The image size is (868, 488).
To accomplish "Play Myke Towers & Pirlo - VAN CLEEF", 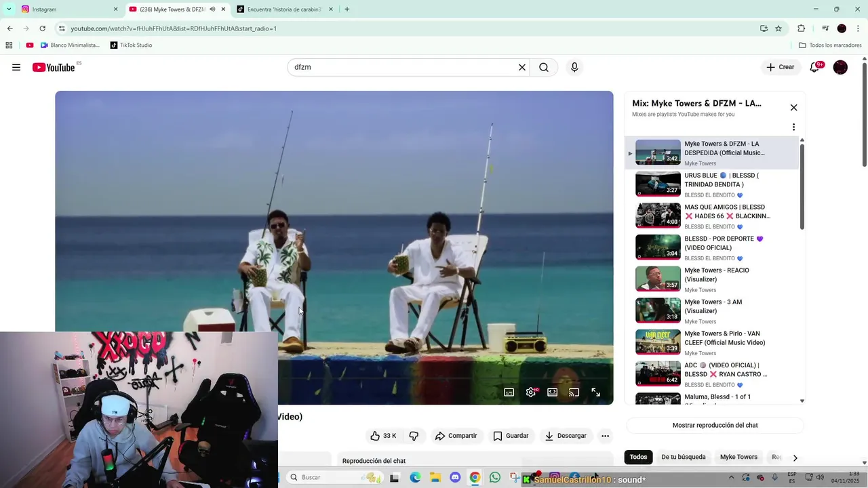I will [x=712, y=342].
